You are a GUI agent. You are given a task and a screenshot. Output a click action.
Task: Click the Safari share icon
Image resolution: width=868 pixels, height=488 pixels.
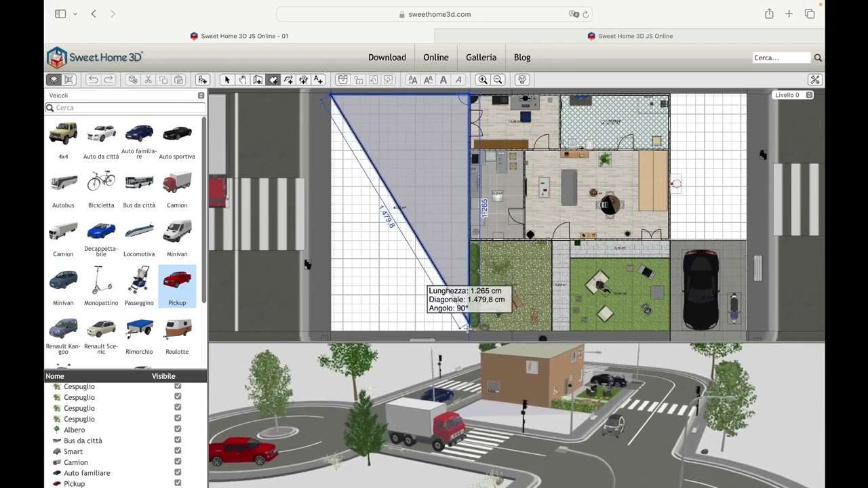click(769, 14)
